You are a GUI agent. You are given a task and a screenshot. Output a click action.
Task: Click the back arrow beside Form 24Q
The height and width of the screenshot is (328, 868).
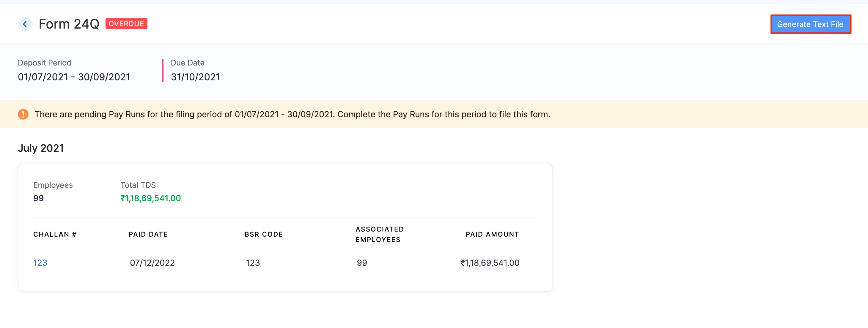(x=25, y=24)
